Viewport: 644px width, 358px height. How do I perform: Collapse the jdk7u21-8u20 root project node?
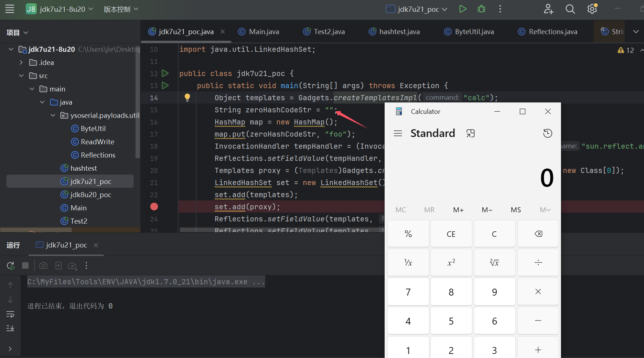11,49
